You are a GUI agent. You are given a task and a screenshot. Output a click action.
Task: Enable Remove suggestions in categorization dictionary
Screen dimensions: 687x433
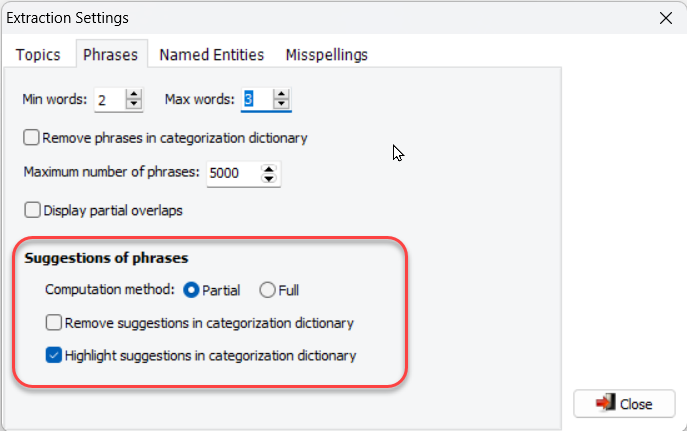tap(53, 323)
